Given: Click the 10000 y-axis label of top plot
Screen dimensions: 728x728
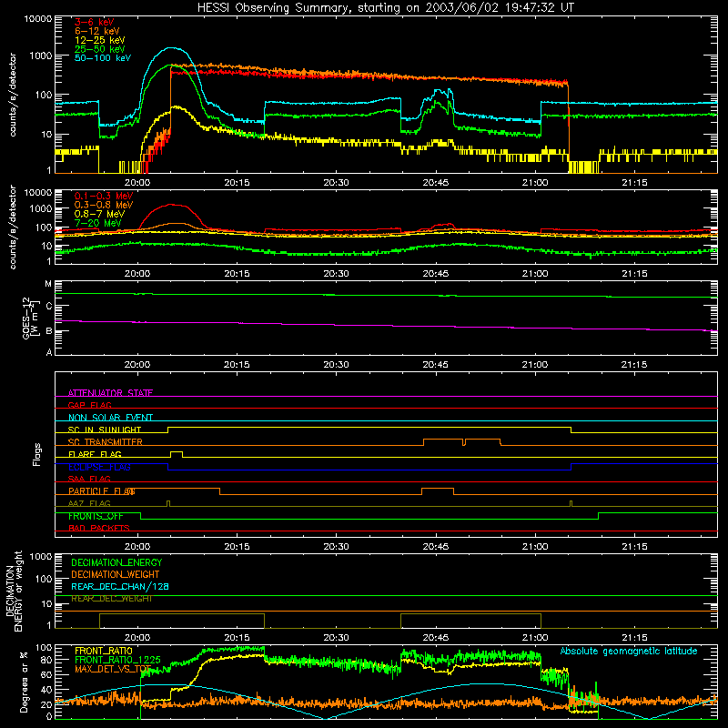Looking at the screenshot, I should coord(38,18).
